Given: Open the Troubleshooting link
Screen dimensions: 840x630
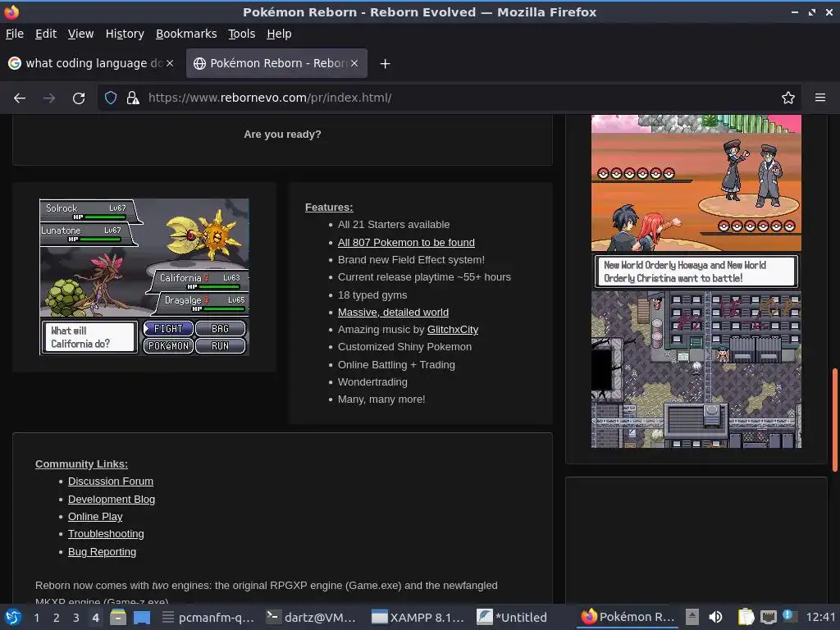Looking at the screenshot, I should [x=106, y=533].
